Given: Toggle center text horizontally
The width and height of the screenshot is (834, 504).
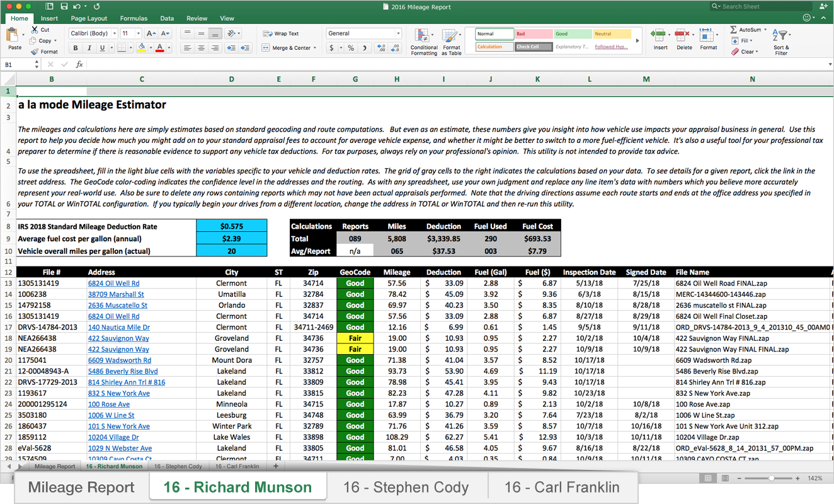Looking at the screenshot, I should pos(201,48).
